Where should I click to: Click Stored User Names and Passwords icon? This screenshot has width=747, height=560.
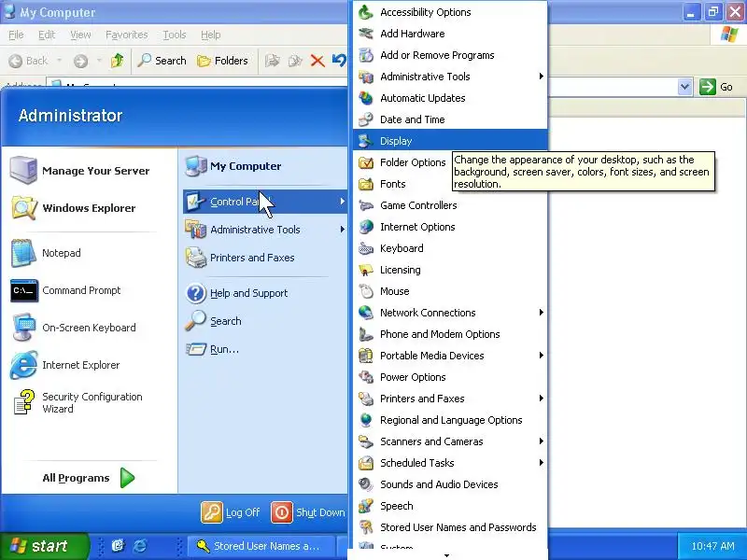tap(365, 527)
